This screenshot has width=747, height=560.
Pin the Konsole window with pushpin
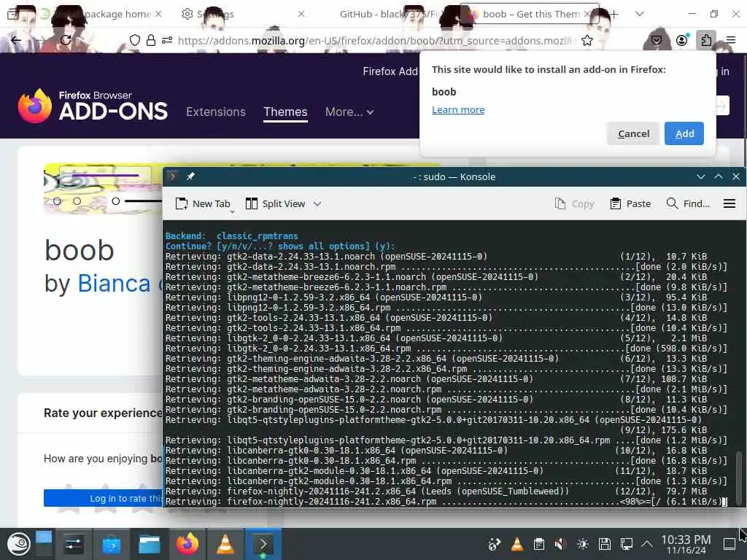pyautogui.click(x=190, y=176)
